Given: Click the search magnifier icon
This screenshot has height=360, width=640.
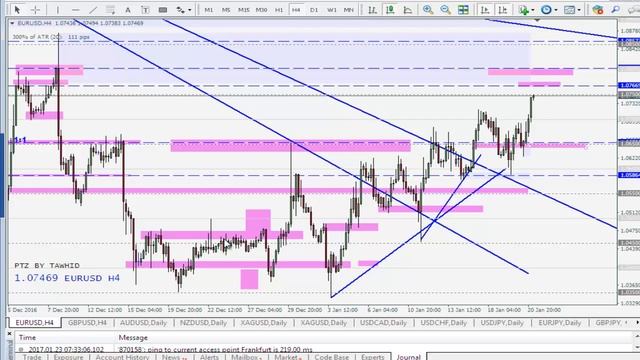Looking at the screenshot, I should pyautogui.click(x=615, y=9).
